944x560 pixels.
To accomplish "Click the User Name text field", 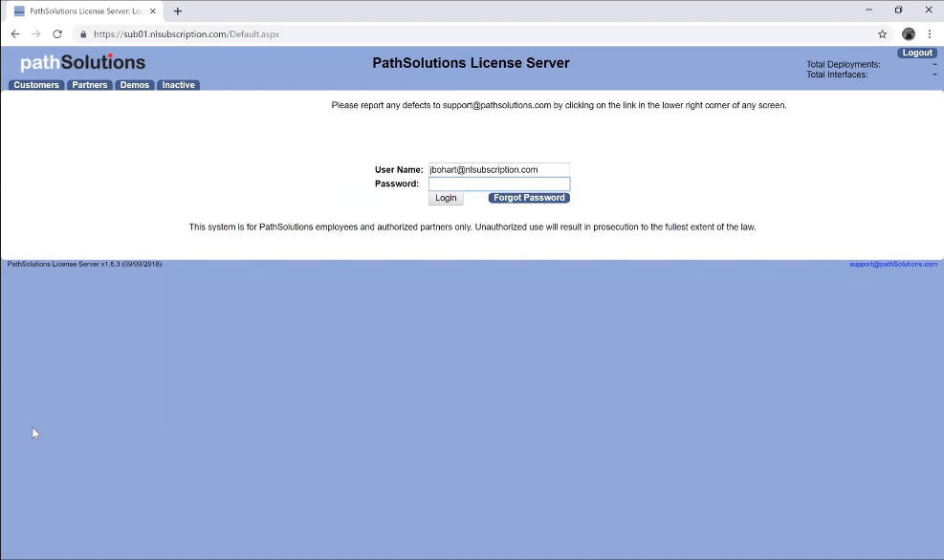I will (498, 169).
